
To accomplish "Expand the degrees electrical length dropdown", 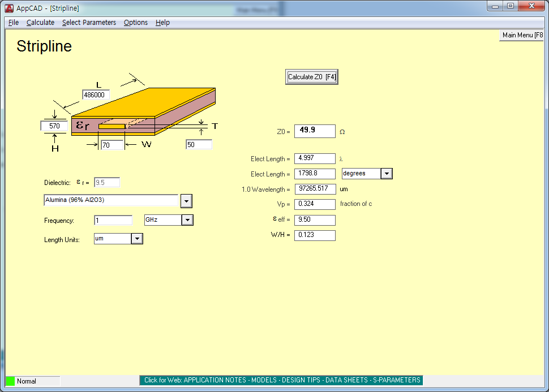I will point(387,174).
